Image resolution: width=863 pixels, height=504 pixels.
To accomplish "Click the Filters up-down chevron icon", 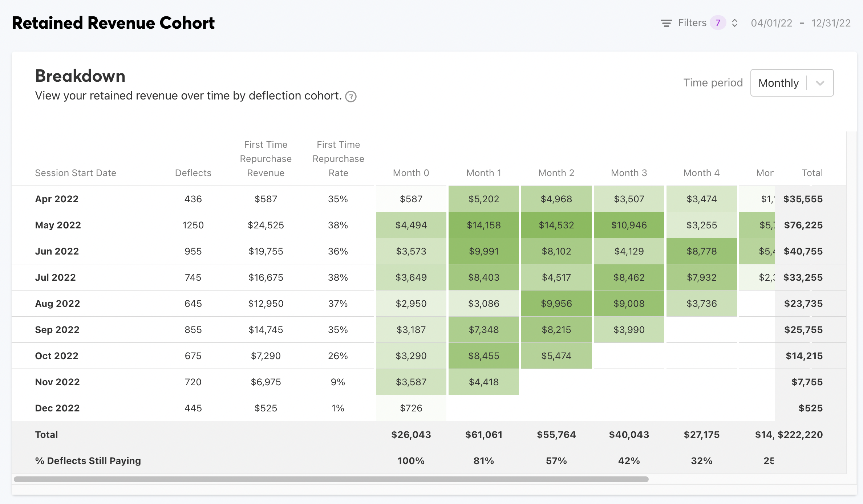I will (734, 23).
